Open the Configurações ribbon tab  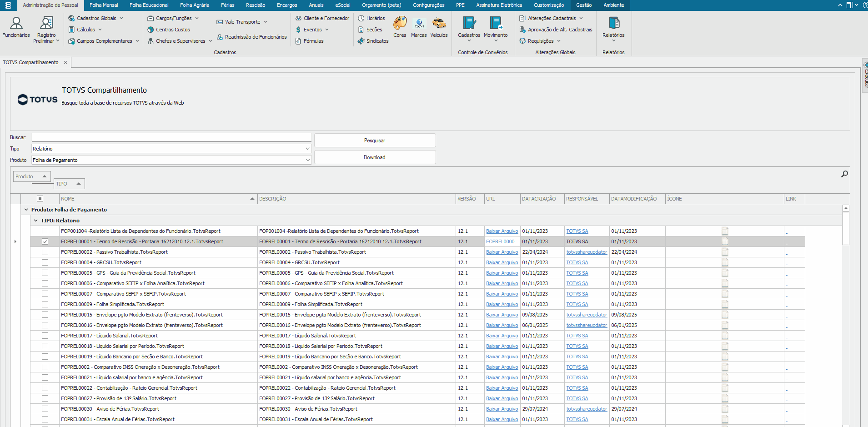(429, 5)
